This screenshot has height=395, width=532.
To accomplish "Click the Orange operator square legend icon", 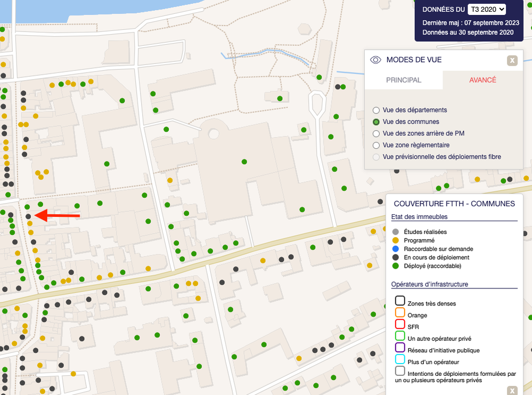I will [x=400, y=312].
